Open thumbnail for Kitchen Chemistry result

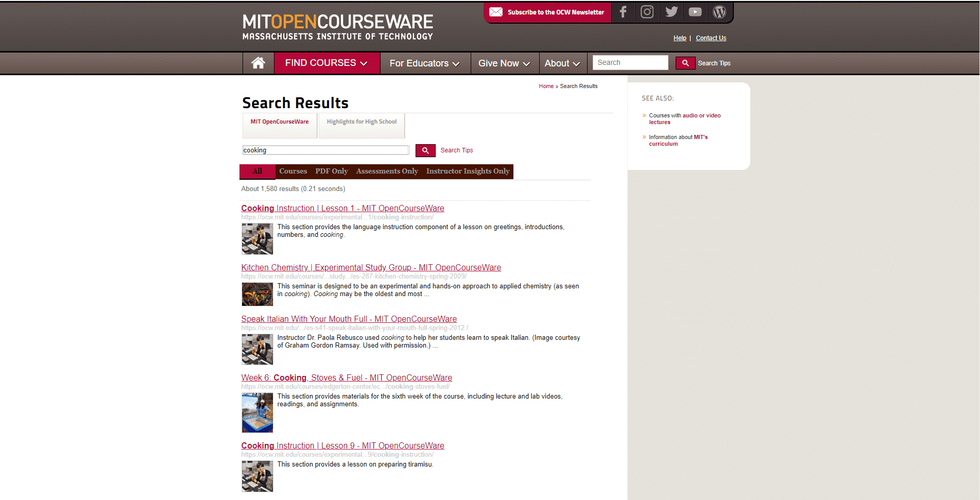click(257, 294)
